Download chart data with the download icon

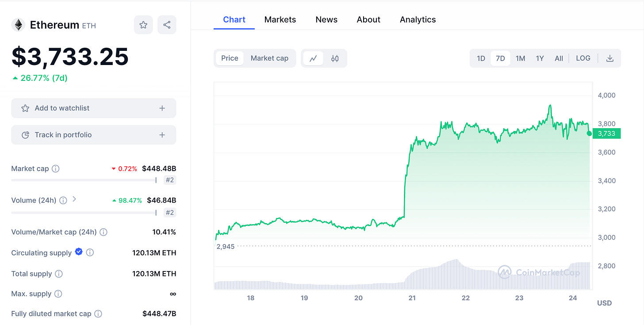(610, 58)
